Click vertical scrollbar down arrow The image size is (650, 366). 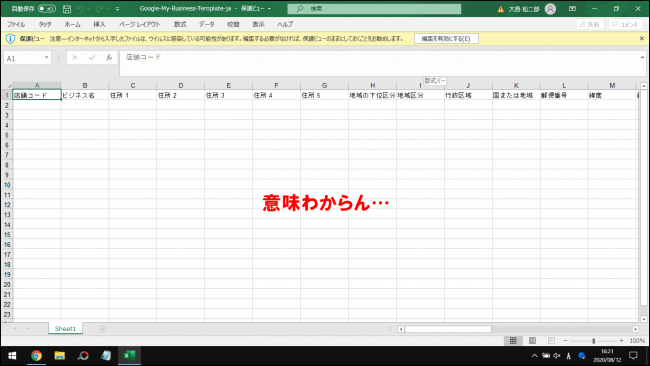(643, 319)
